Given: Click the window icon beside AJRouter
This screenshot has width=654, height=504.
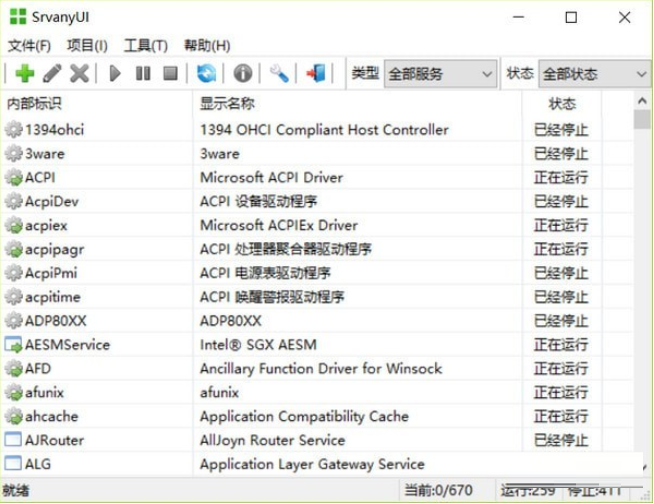Looking at the screenshot, I should (13, 440).
